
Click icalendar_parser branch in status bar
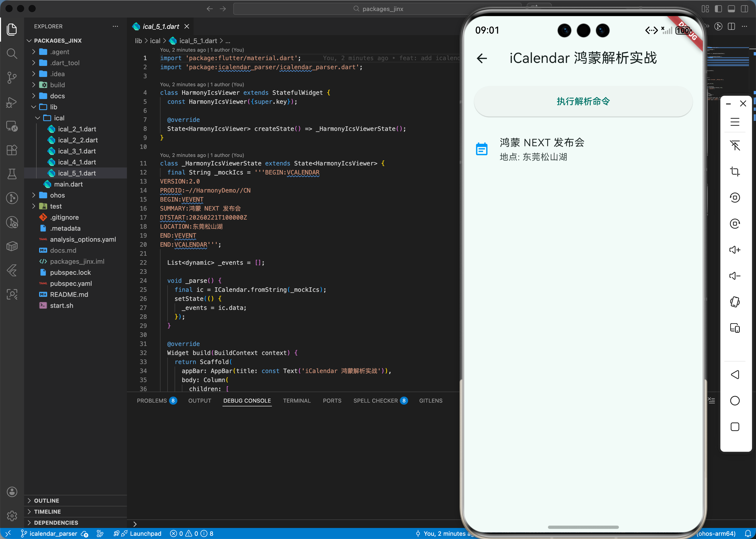(53, 534)
